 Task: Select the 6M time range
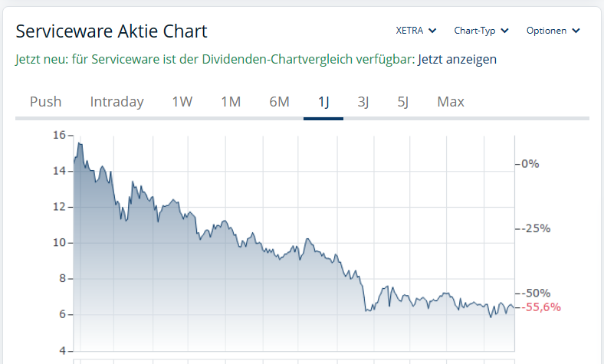(x=279, y=102)
